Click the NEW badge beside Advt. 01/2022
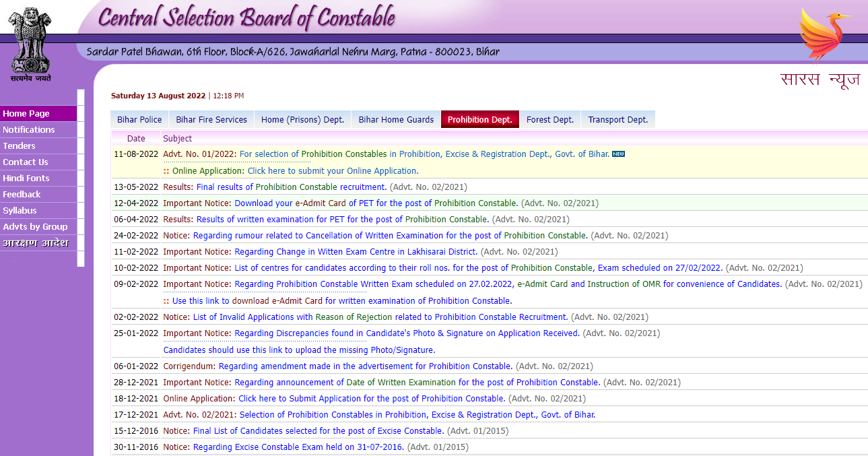868x456 pixels. point(618,154)
